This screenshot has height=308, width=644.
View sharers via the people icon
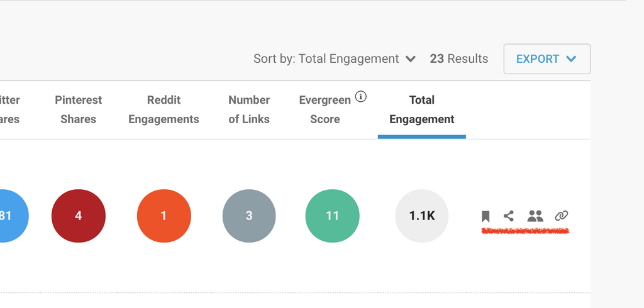pos(535,216)
